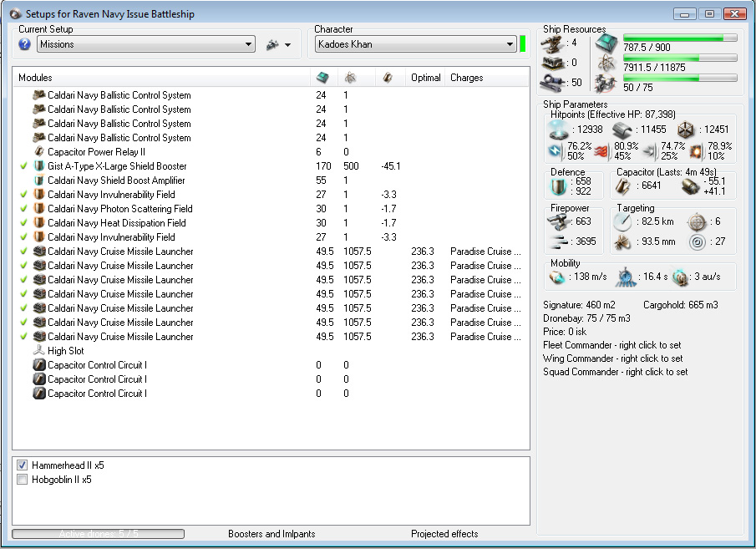Click Squad Commander - right click to set
Screen dimensions: 756x549
(x=615, y=372)
